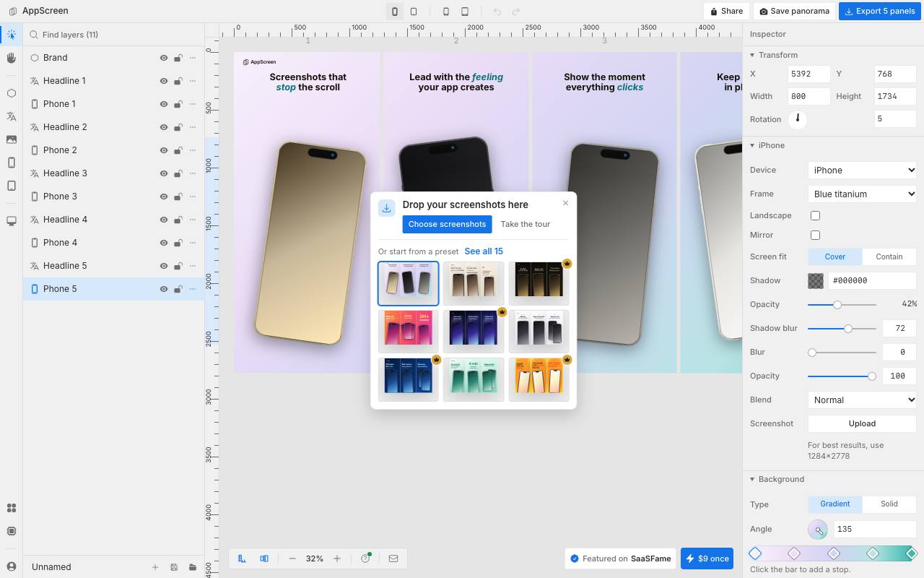Select the Phone 3 layer
Image resolution: width=924 pixels, height=578 pixels.
coord(113,197)
